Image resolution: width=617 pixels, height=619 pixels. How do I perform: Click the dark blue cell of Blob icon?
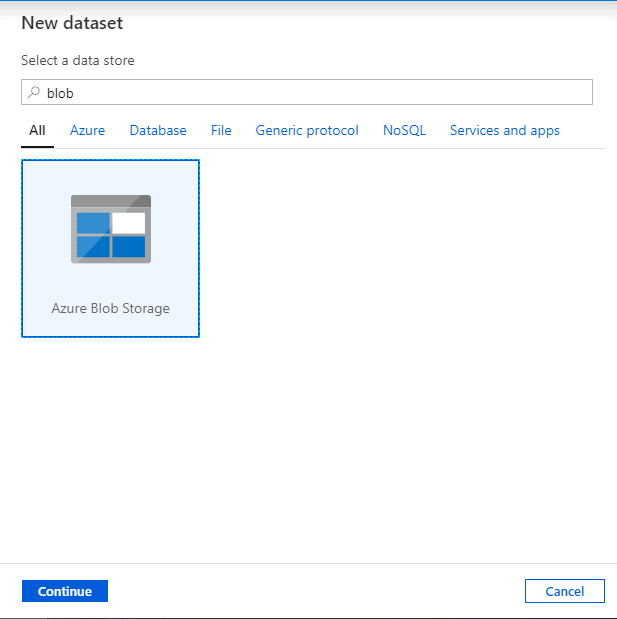[x=129, y=246]
